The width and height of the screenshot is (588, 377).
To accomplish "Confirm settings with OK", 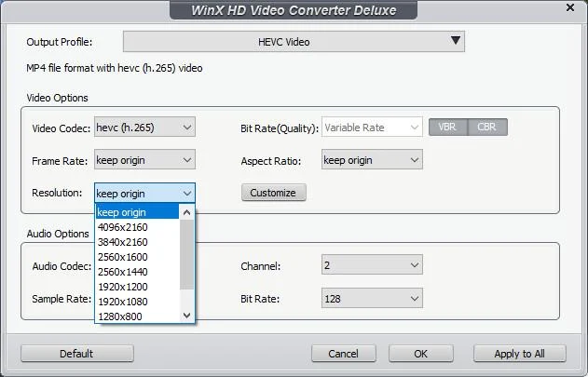I will [421, 354].
